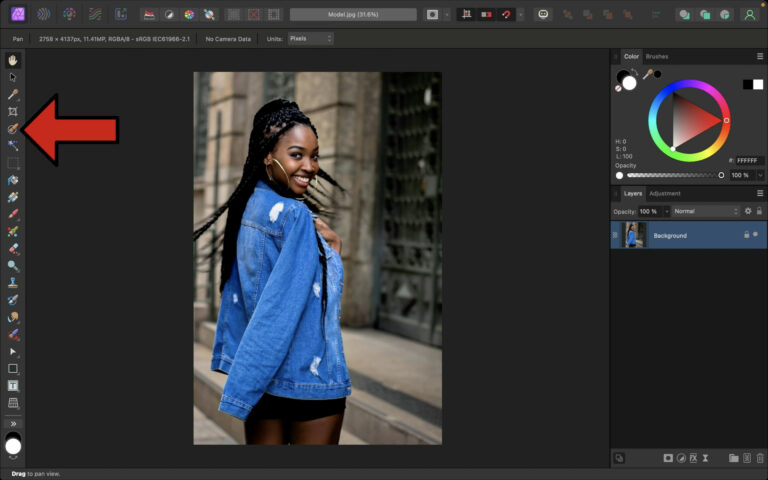
Task: Click Adjustments button at Layers bottom
Action: tap(681, 458)
